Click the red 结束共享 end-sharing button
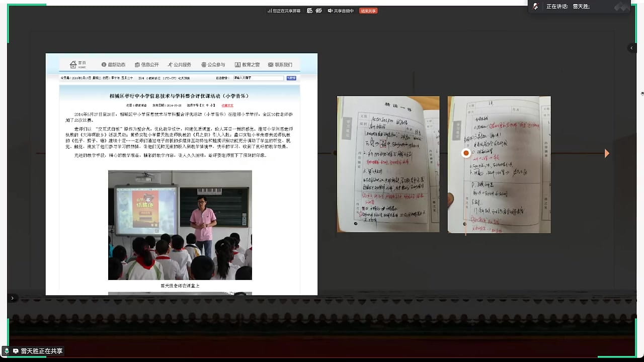This screenshot has width=644, height=362. click(368, 11)
